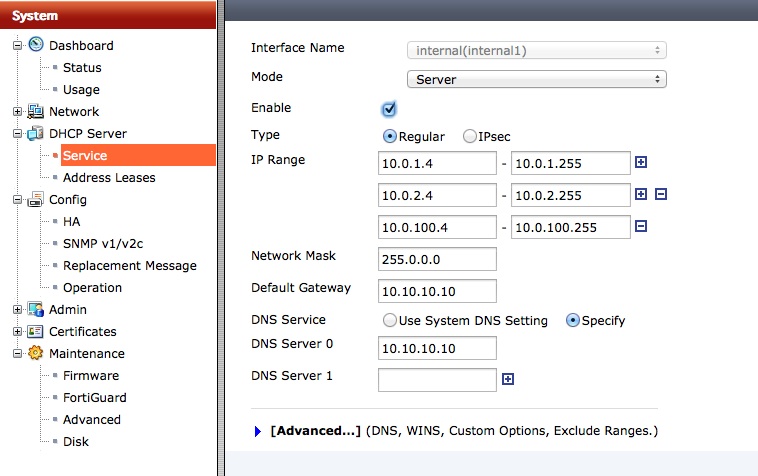This screenshot has width=758, height=476.
Task: Open the Status page
Action: (x=82, y=68)
